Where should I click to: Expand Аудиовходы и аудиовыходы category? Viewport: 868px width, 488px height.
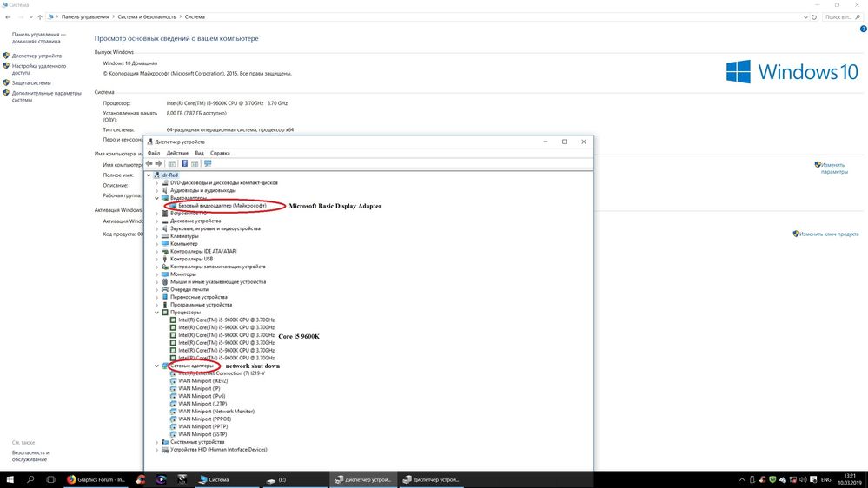(x=156, y=190)
